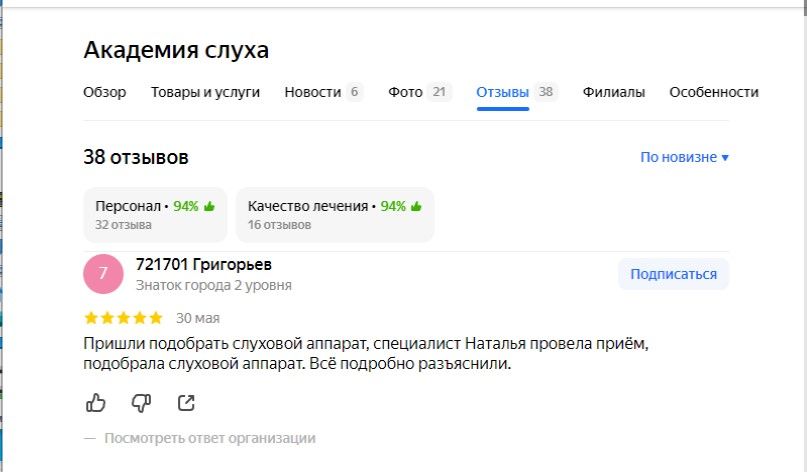Click the Знаток города 2 уровня label
Image resolution: width=807 pixels, height=472 pixels.
(x=213, y=285)
